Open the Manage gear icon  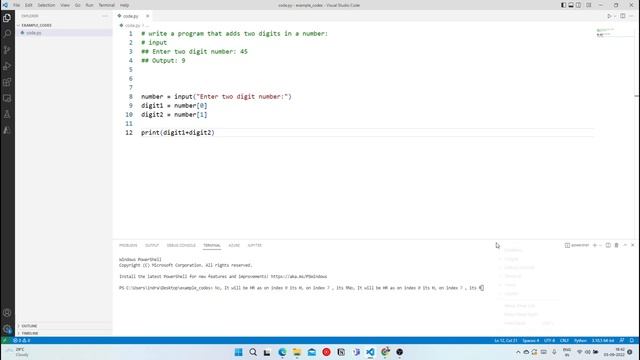click(7, 329)
